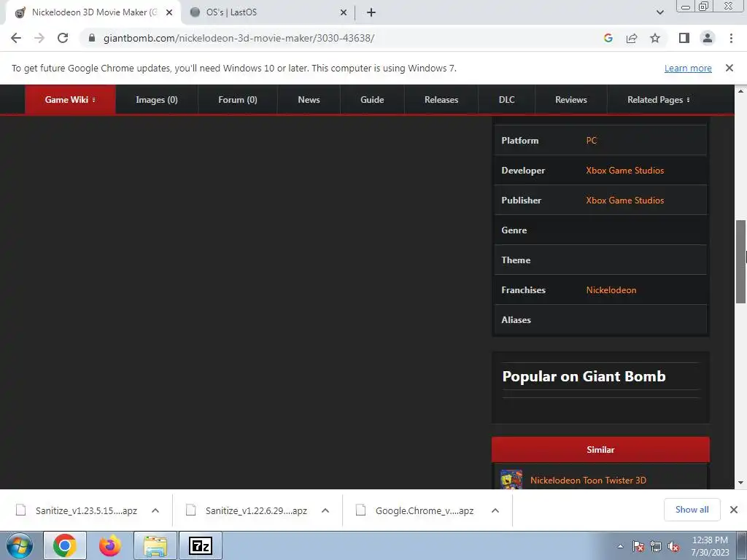747x560 pixels.
Task: Expand options for the Sanitize_v1.23.5.15 download
Action: click(155, 510)
